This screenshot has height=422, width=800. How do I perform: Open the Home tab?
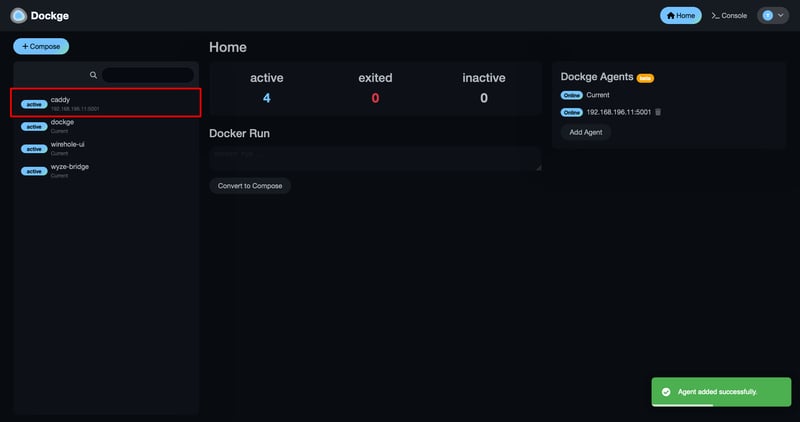coord(680,16)
